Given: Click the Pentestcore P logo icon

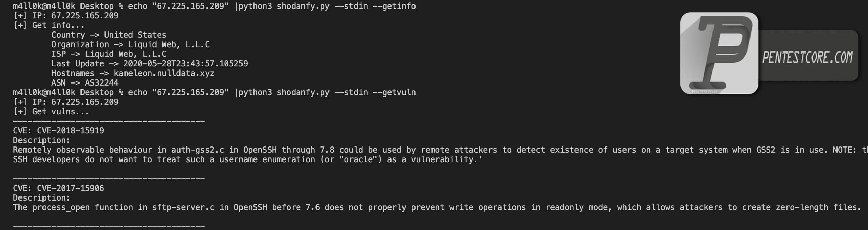Looking at the screenshot, I should coord(719,53).
